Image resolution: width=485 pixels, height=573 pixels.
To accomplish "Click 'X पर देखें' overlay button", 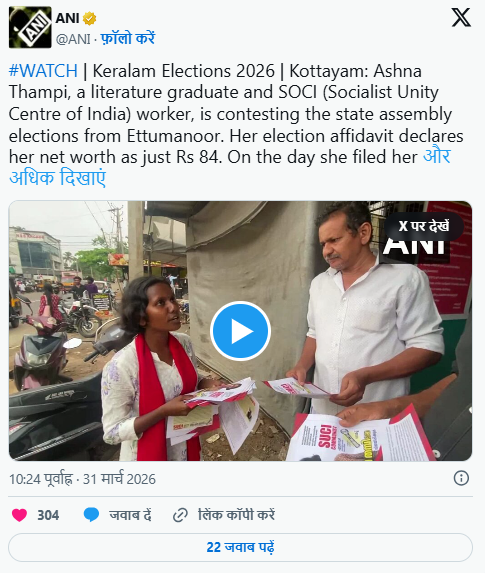I will click(x=424, y=226).
